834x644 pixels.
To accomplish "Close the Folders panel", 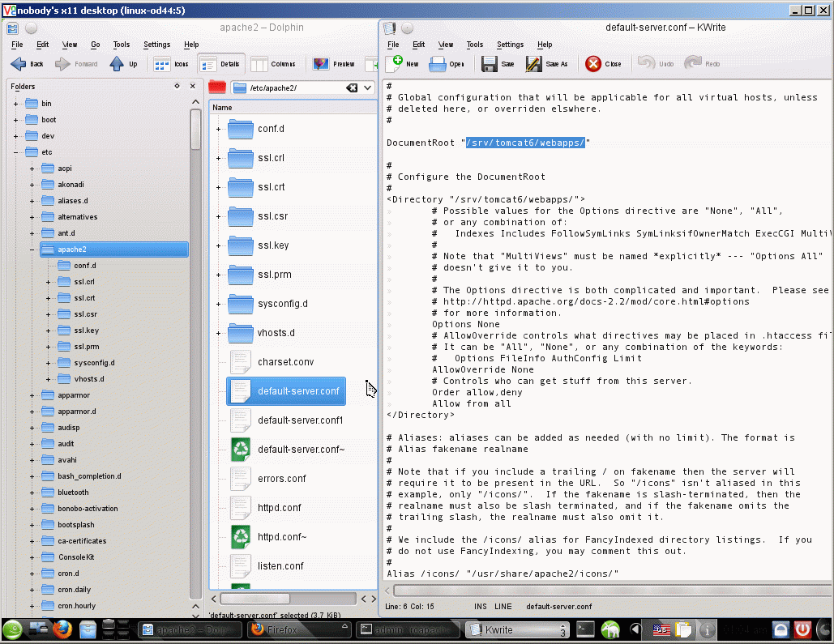I will pos(193,86).
